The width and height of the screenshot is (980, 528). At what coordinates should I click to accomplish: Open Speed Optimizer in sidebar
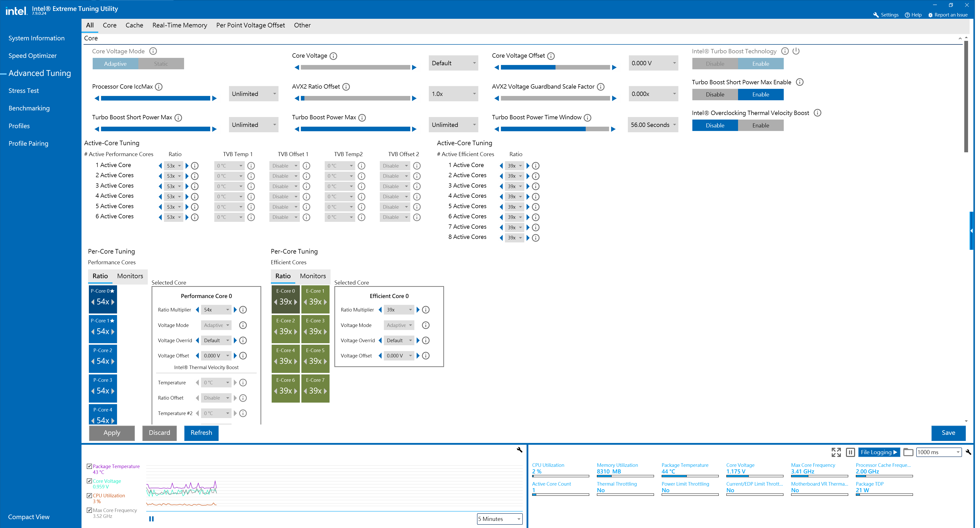32,56
